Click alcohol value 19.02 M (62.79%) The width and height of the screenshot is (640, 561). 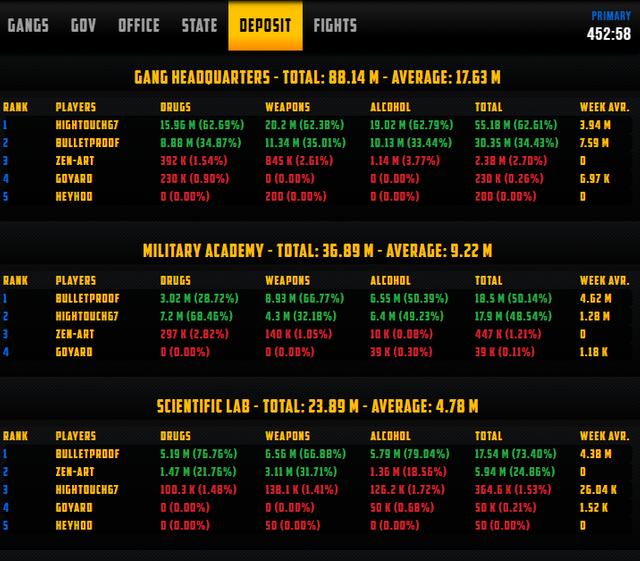tap(411, 125)
